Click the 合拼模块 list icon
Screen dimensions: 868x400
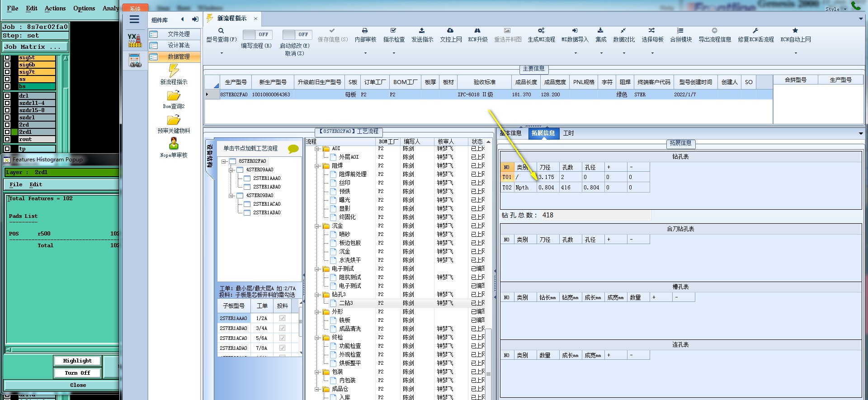(680, 31)
